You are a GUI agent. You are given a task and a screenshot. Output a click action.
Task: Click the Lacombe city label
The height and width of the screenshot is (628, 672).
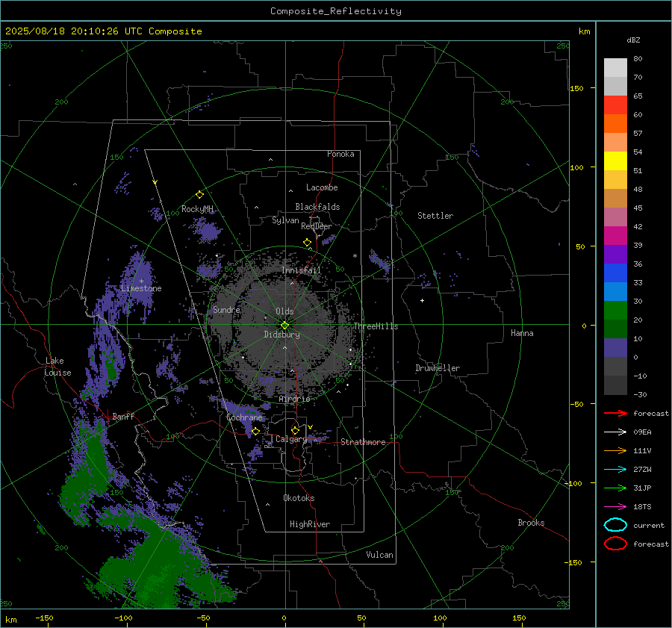click(322, 187)
